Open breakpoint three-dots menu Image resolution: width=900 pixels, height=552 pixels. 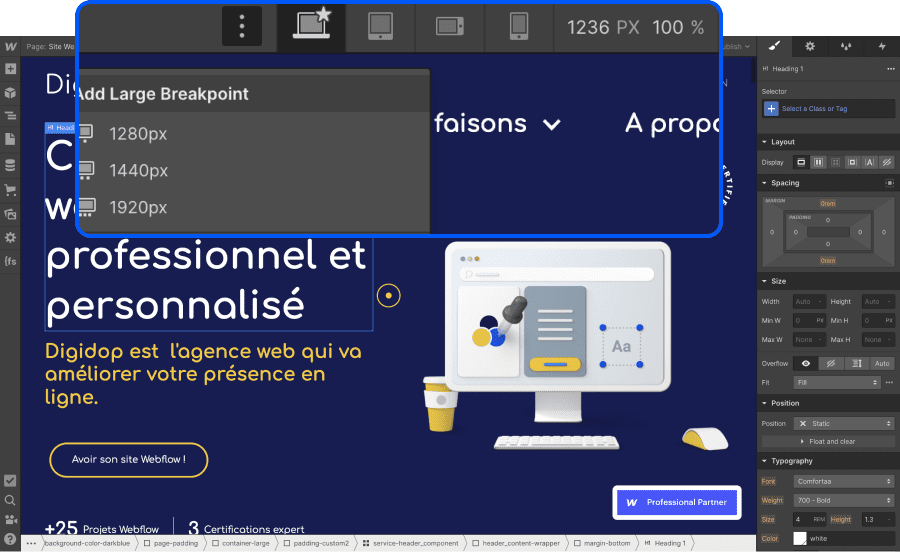242,26
